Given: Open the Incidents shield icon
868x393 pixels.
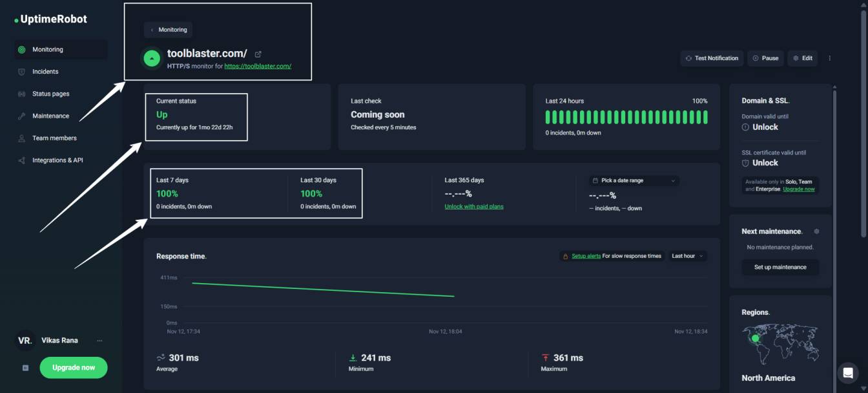Looking at the screenshot, I should [23, 71].
